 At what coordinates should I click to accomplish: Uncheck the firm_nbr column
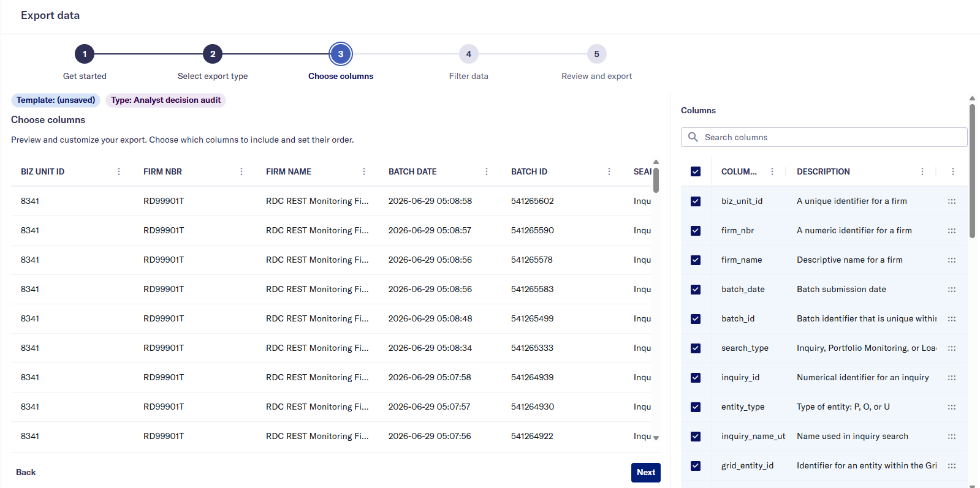696,230
